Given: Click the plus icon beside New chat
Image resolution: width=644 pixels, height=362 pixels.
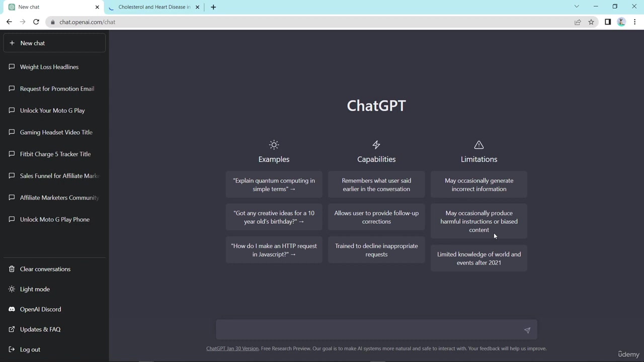Looking at the screenshot, I should pos(12,43).
